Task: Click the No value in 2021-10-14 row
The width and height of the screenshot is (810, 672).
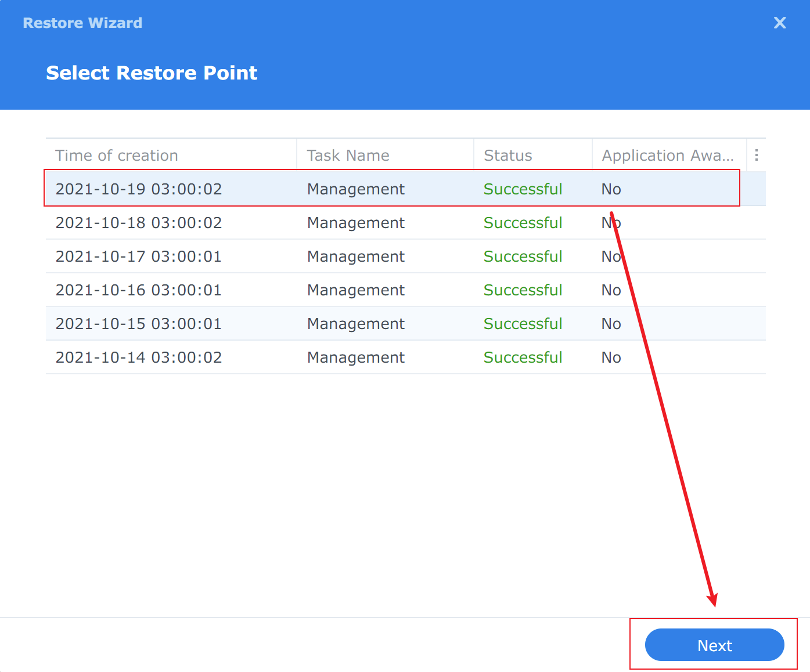Action: (611, 357)
